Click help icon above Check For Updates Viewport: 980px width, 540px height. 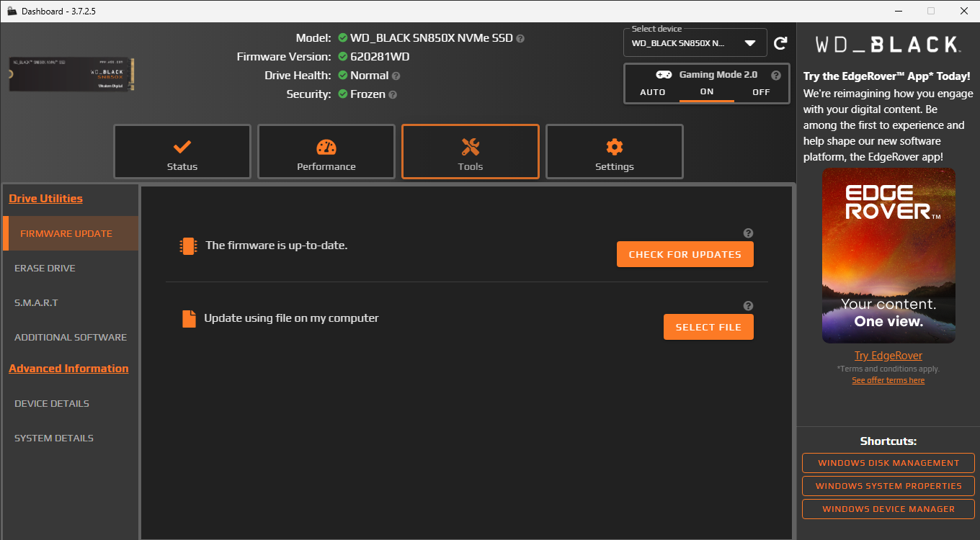tap(748, 233)
